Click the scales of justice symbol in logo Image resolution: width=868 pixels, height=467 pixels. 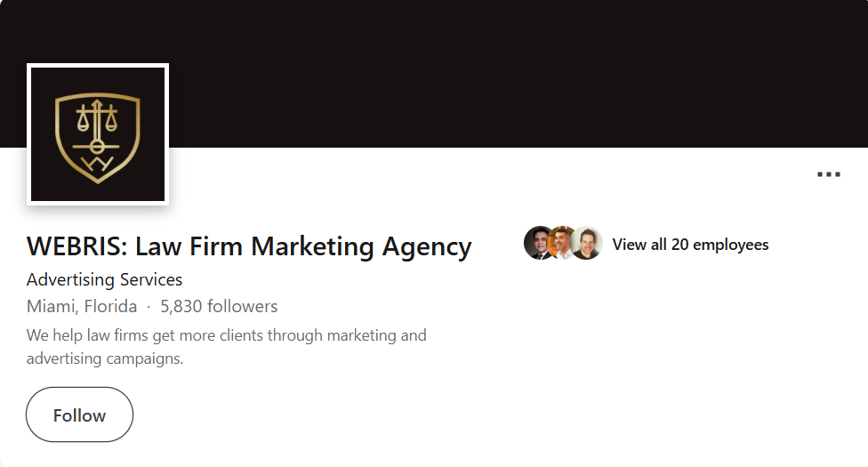coord(98,121)
